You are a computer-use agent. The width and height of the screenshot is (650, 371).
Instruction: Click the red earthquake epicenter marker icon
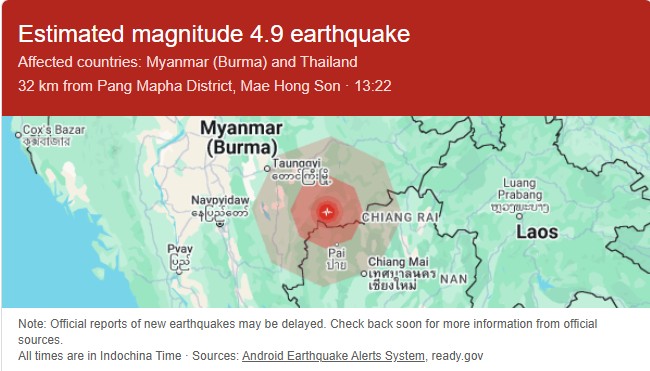(x=327, y=212)
